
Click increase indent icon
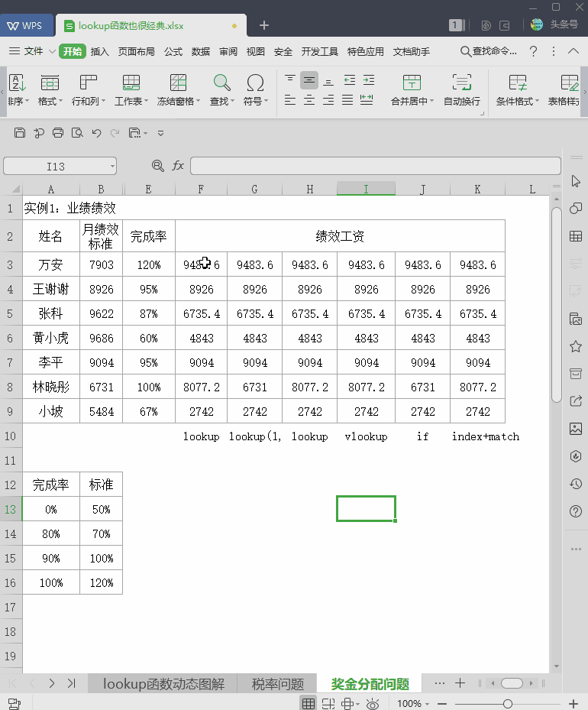click(x=369, y=80)
